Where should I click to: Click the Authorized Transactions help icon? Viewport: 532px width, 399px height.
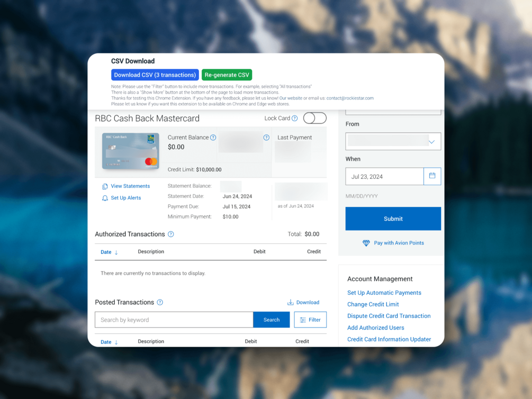[x=171, y=234]
